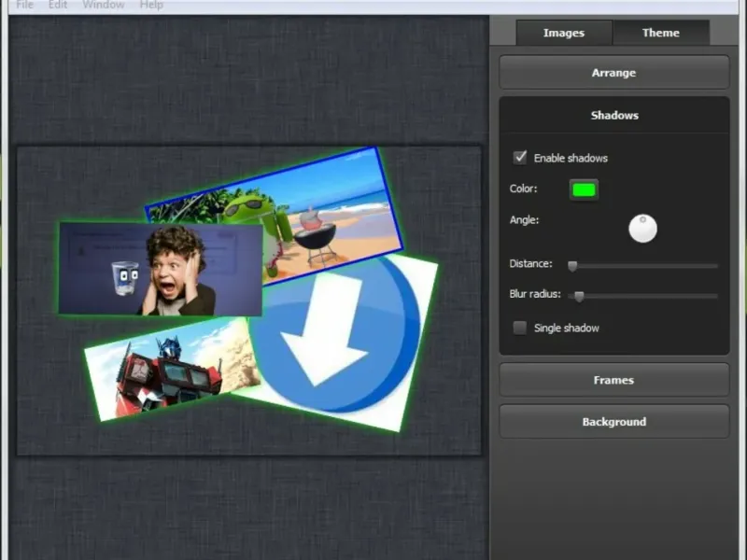747x560 pixels.
Task: Disable the Enable shadows checkbox
Action: tap(520, 158)
